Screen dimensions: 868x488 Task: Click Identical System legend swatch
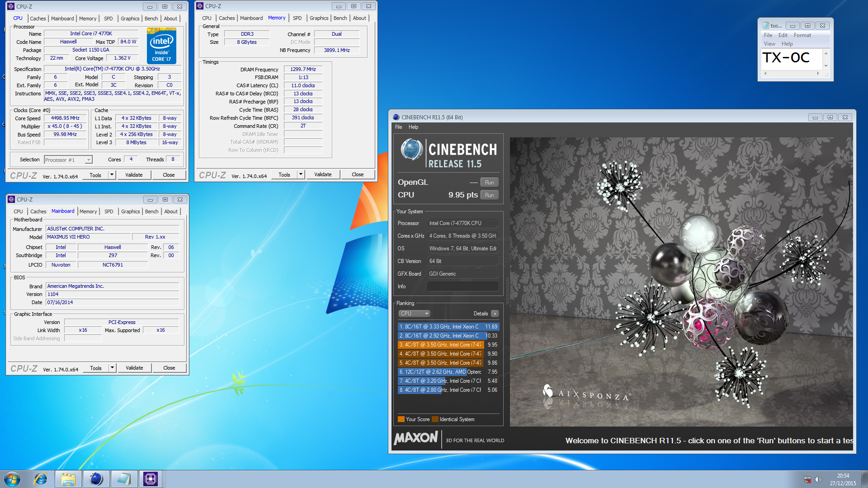click(435, 419)
